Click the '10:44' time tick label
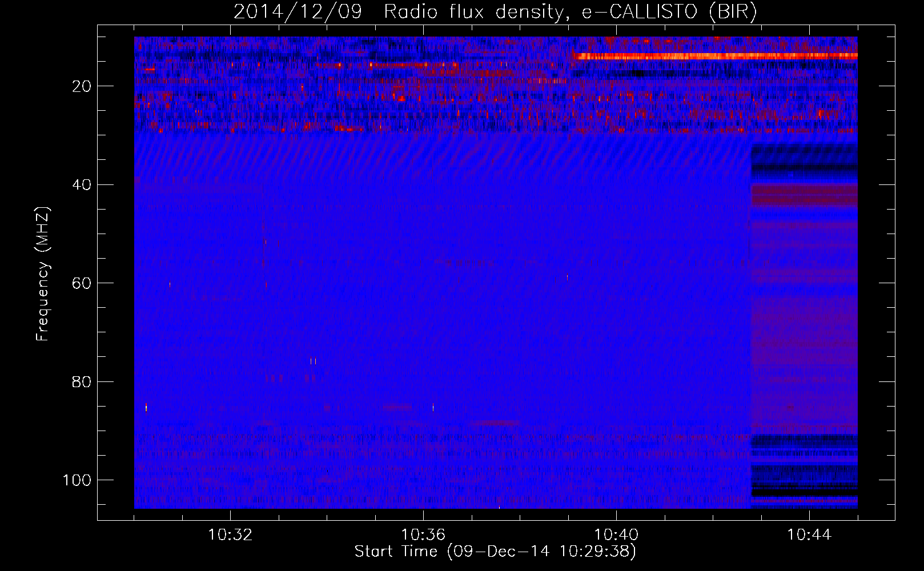 809,535
